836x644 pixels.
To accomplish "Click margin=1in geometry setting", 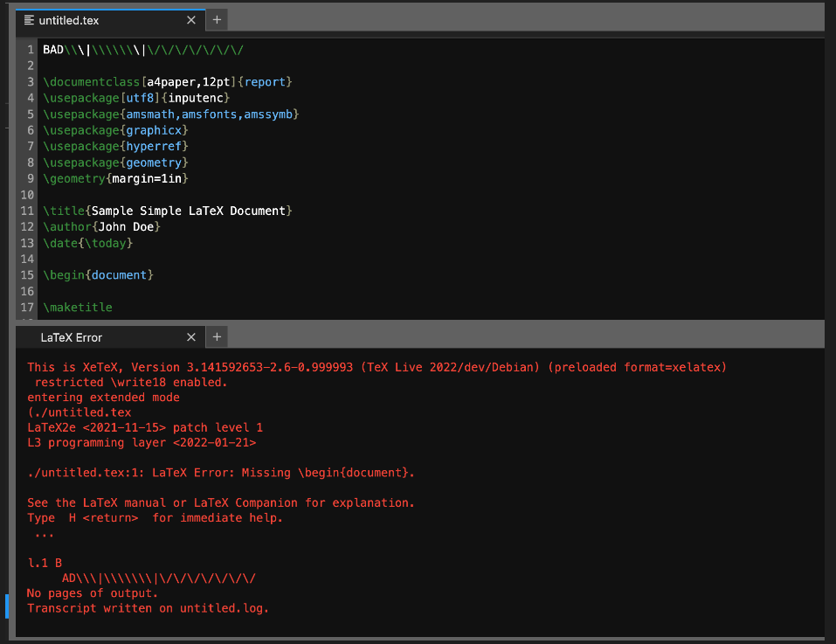I will [x=147, y=178].
